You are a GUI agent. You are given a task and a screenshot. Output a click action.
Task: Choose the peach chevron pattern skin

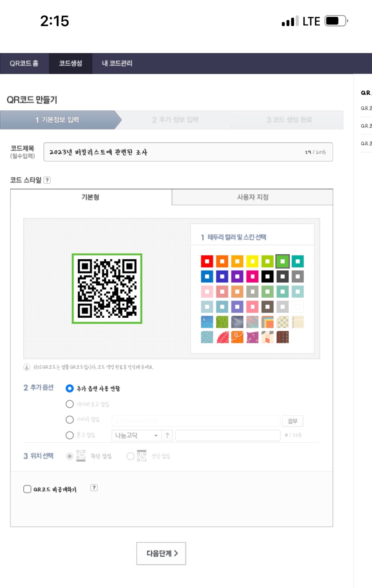(267, 337)
